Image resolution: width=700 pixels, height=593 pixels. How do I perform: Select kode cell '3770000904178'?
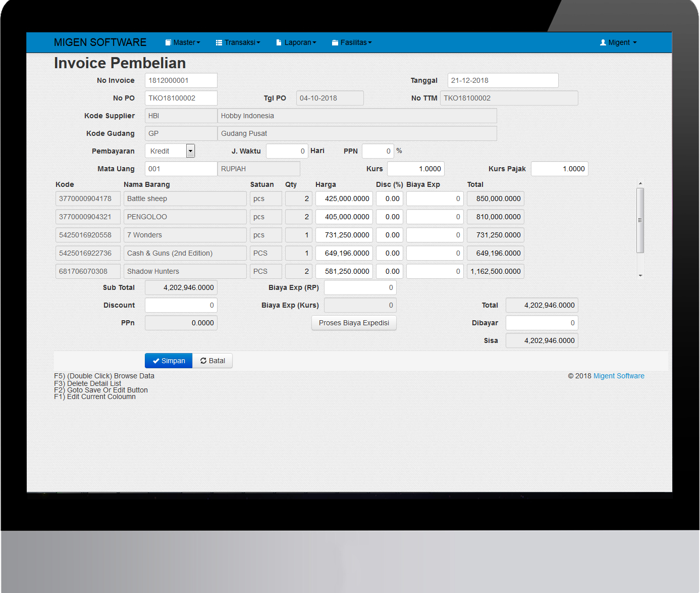(x=88, y=199)
